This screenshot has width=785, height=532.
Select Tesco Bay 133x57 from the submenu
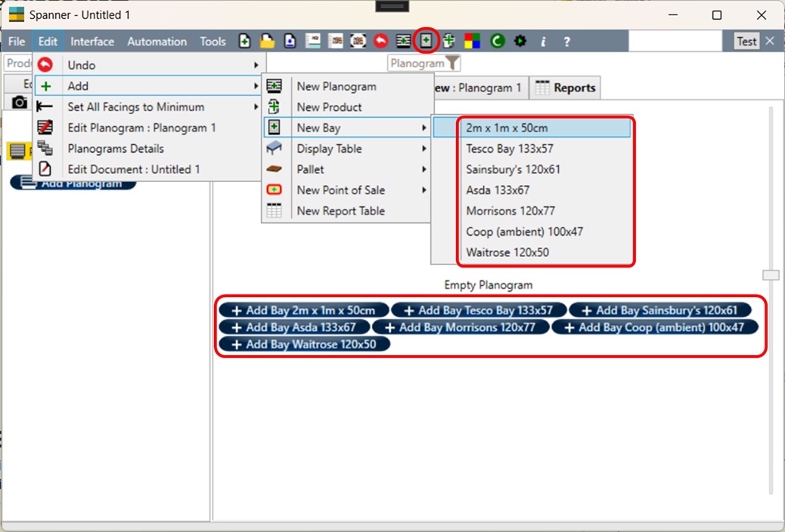(x=509, y=149)
